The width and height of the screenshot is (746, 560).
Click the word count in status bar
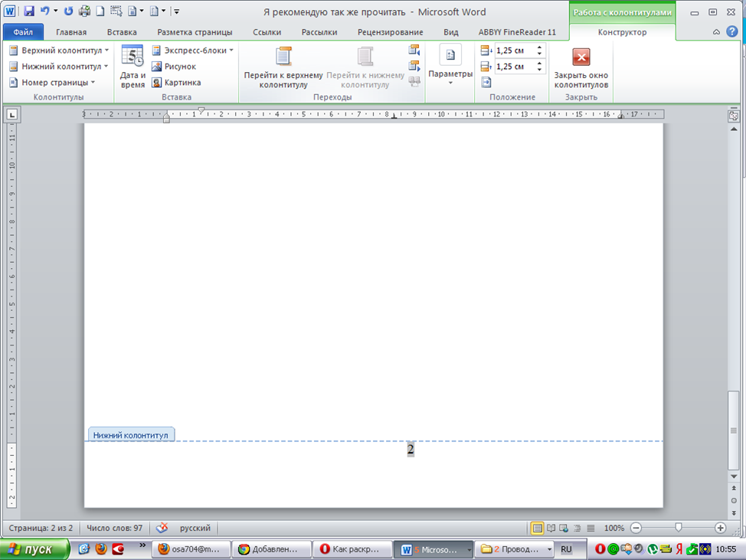(115, 528)
